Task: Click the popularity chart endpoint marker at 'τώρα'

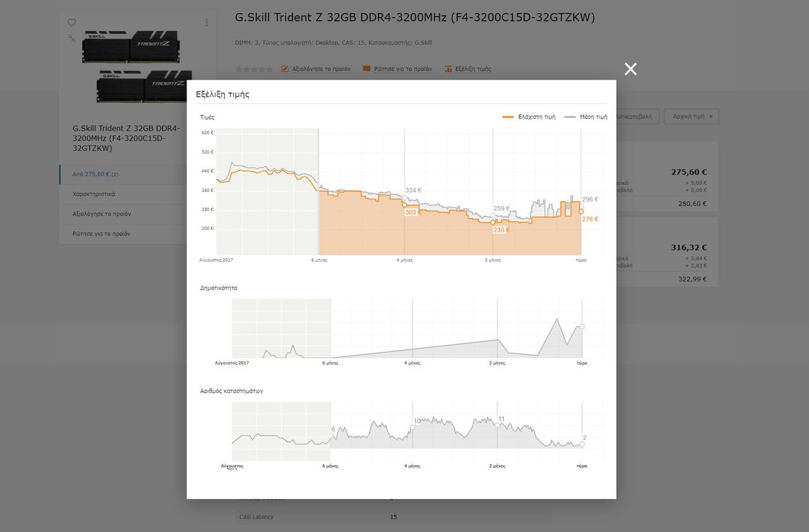Action: [581, 327]
